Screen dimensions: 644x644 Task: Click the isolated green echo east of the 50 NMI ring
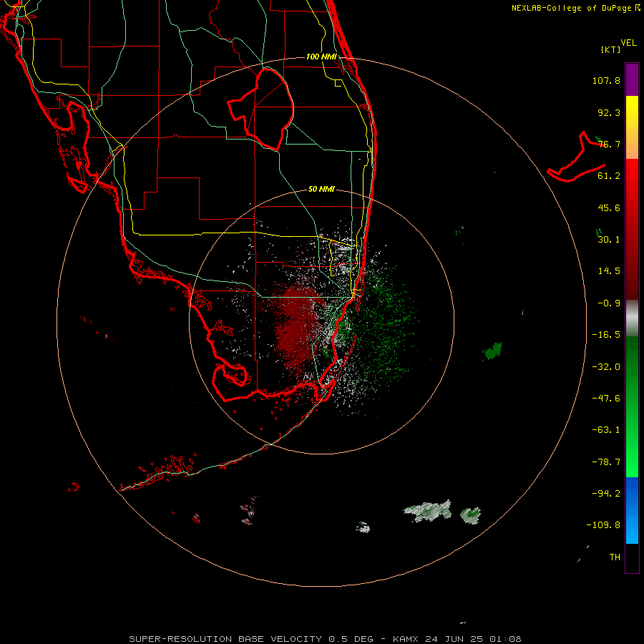pos(492,351)
